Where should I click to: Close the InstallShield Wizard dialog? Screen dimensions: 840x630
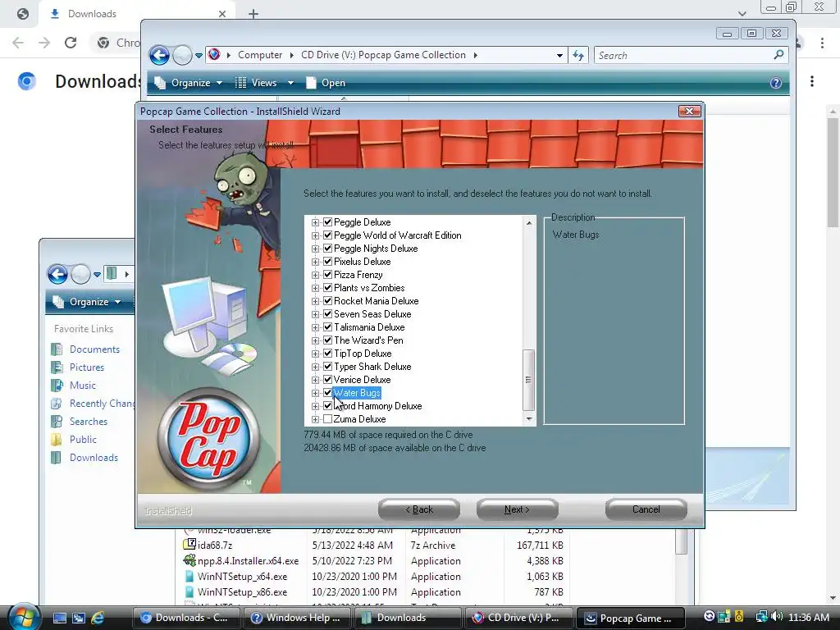click(x=689, y=111)
